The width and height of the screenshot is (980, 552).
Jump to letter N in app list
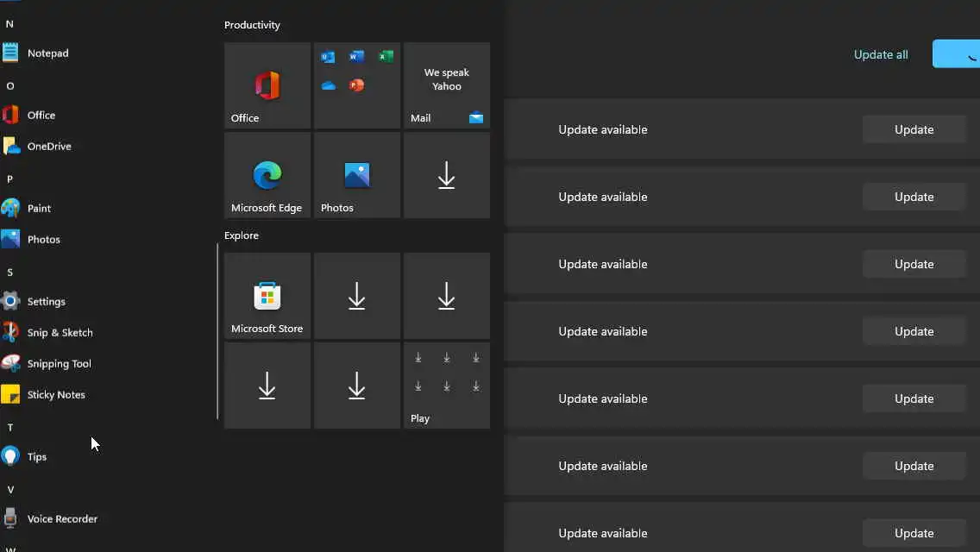[x=9, y=24]
